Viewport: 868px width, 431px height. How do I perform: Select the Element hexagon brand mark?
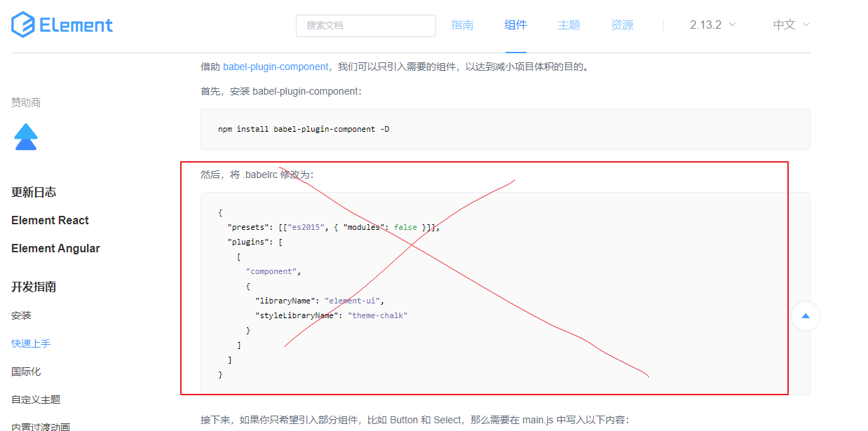[23, 25]
